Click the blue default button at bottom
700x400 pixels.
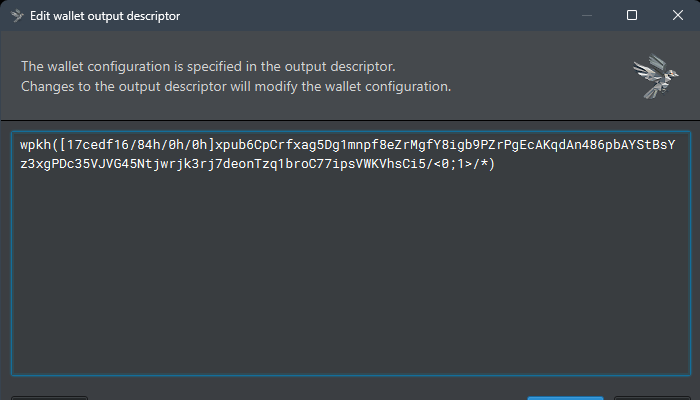click(x=565, y=398)
